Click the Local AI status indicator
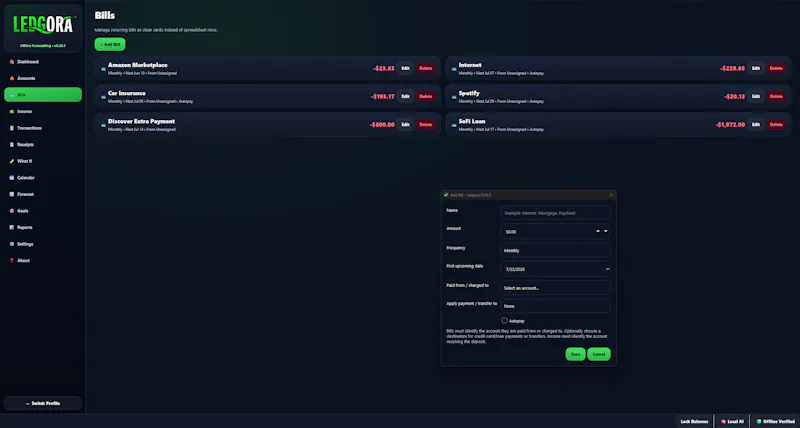This screenshot has width=800, height=428. [x=732, y=421]
